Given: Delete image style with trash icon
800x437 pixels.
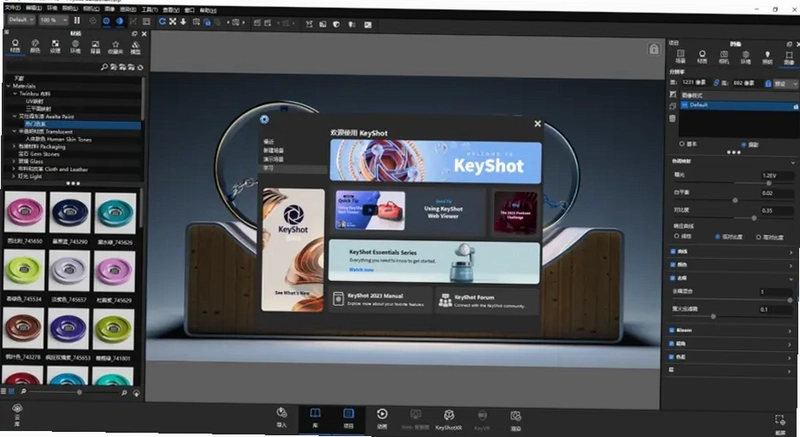Looking at the screenshot, I should [672, 118].
